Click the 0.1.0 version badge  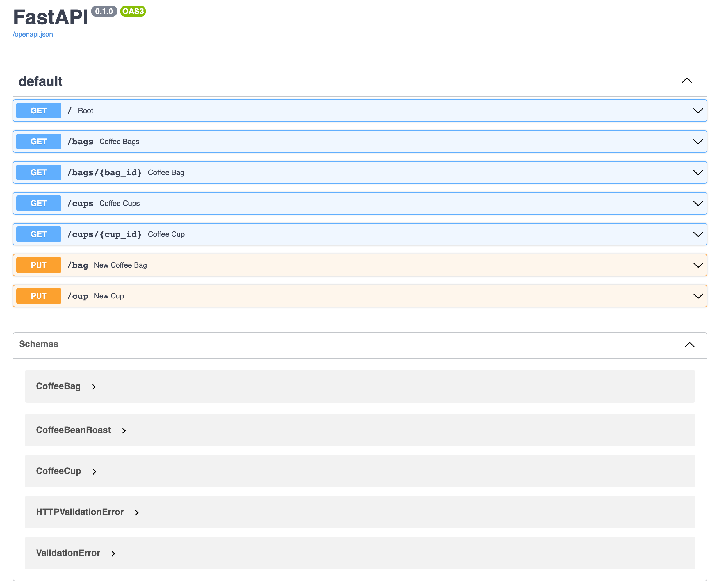pyautogui.click(x=104, y=11)
